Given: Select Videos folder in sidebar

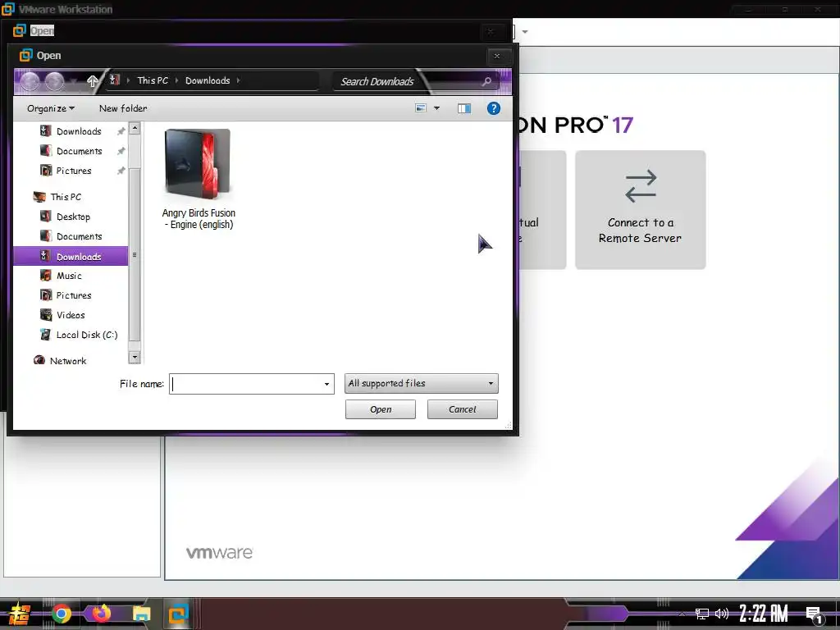Looking at the screenshot, I should (x=71, y=316).
